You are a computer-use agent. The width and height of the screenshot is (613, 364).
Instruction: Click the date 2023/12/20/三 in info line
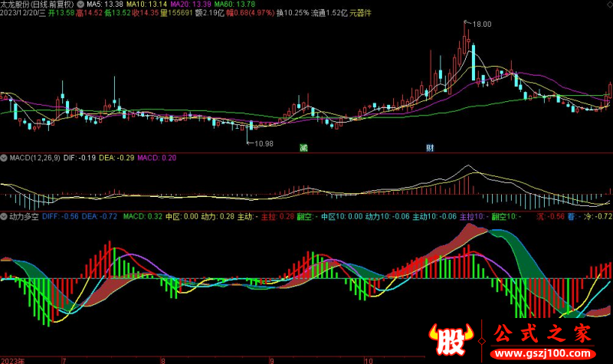tap(23, 13)
